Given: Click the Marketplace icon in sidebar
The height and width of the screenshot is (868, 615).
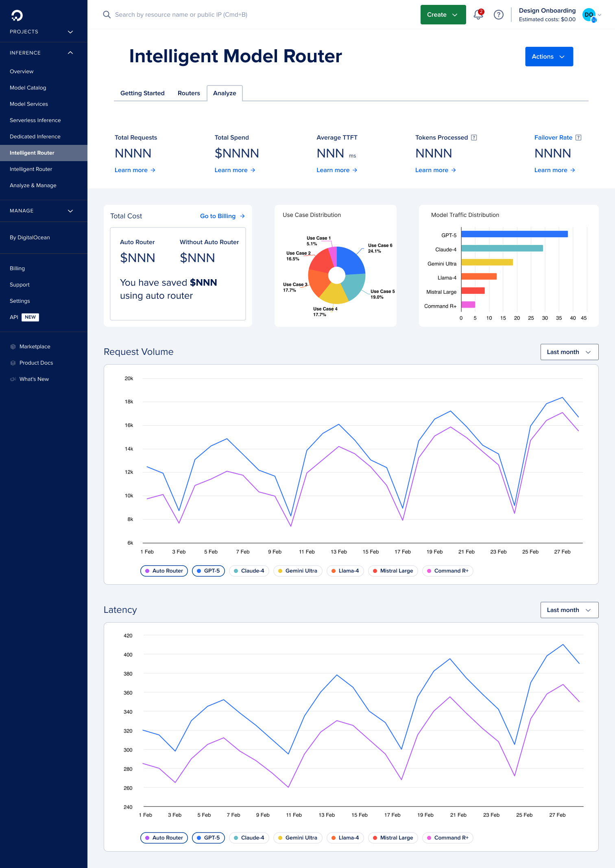Looking at the screenshot, I should coord(13,347).
